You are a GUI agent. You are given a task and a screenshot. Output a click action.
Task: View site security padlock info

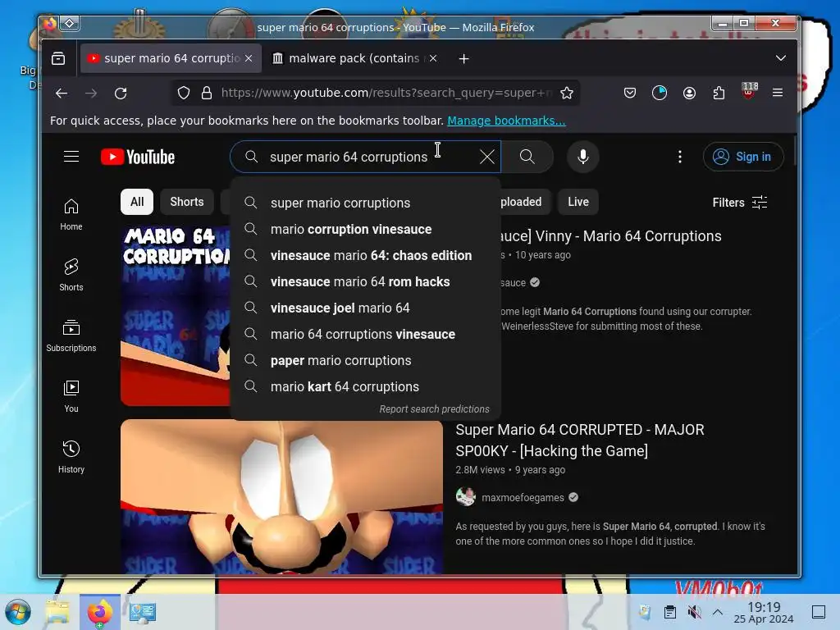point(206,94)
